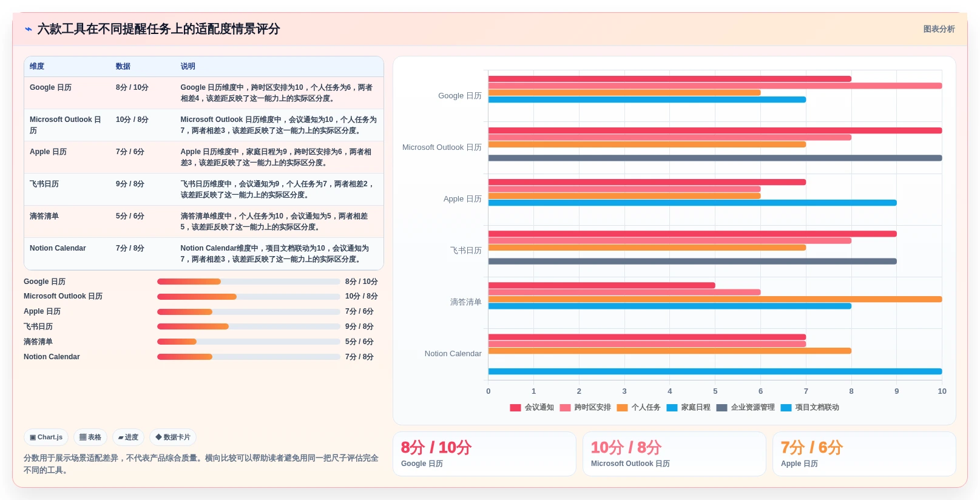Click the blue icon beside the page title

coord(29,29)
